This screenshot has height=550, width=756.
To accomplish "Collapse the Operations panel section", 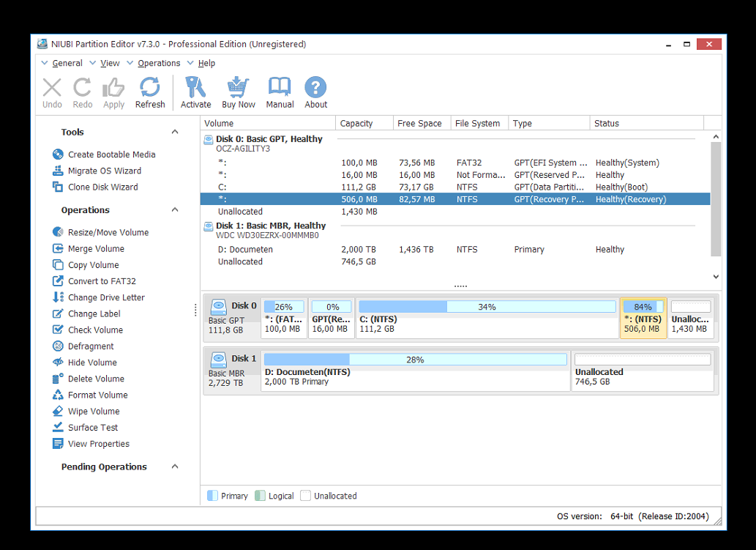I will tap(175, 210).
